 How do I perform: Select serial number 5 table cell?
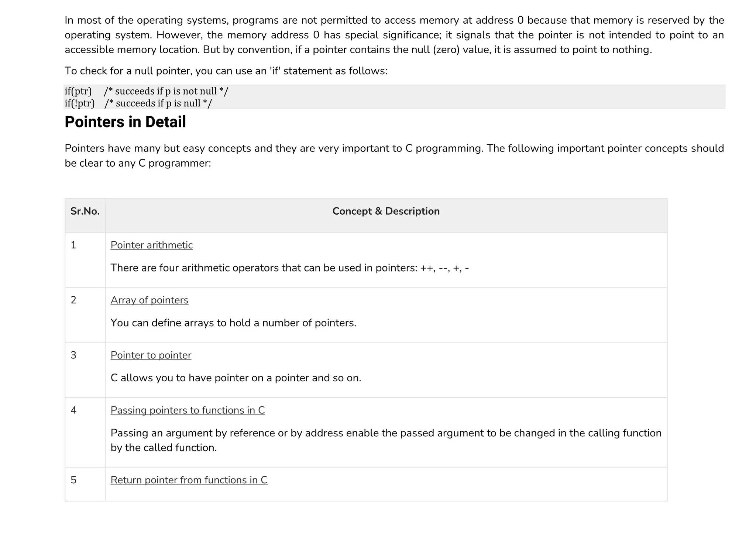(x=73, y=480)
